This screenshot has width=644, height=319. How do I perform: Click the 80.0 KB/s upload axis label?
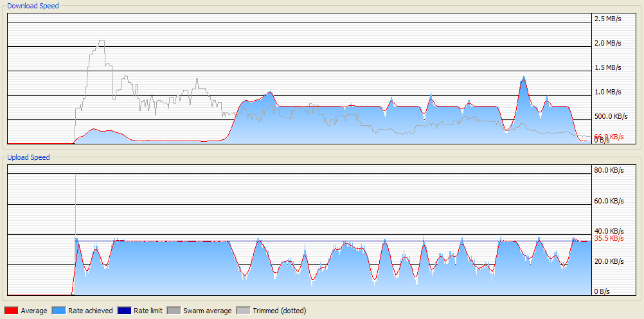click(608, 170)
